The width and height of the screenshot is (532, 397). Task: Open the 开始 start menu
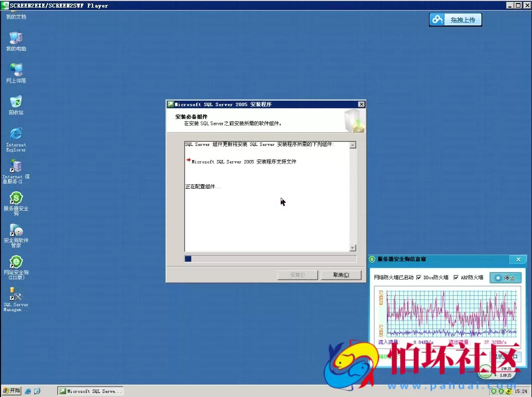click(12, 391)
